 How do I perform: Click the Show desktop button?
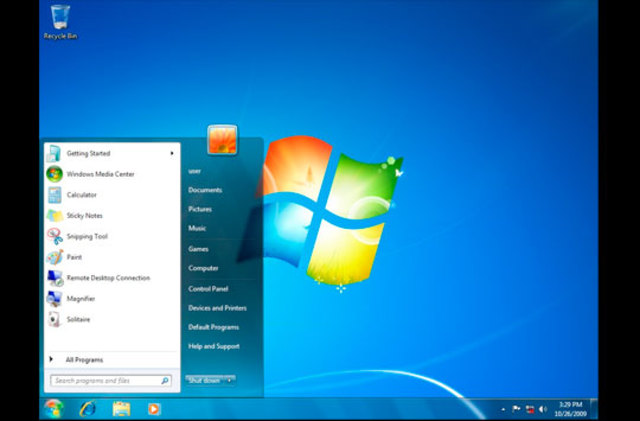point(594,409)
